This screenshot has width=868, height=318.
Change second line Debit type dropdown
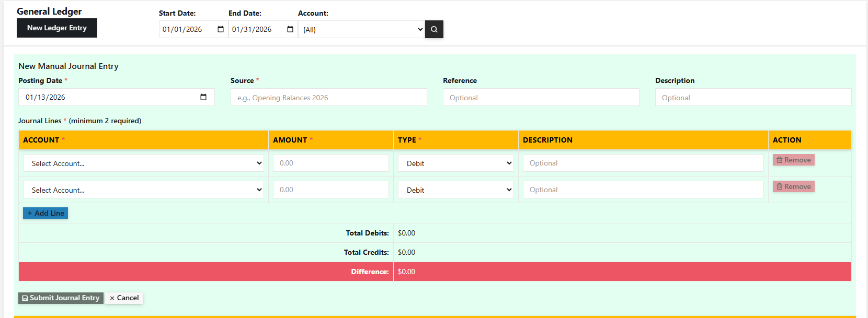point(455,190)
